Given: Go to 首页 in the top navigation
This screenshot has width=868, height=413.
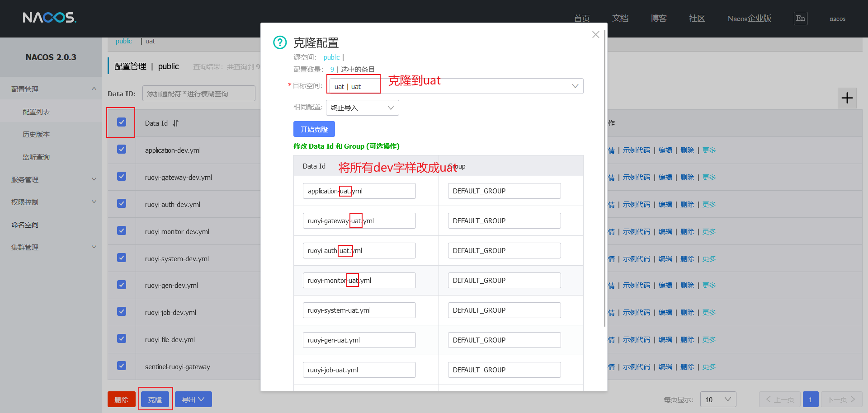Looking at the screenshot, I should pyautogui.click(x=582, y=19).
